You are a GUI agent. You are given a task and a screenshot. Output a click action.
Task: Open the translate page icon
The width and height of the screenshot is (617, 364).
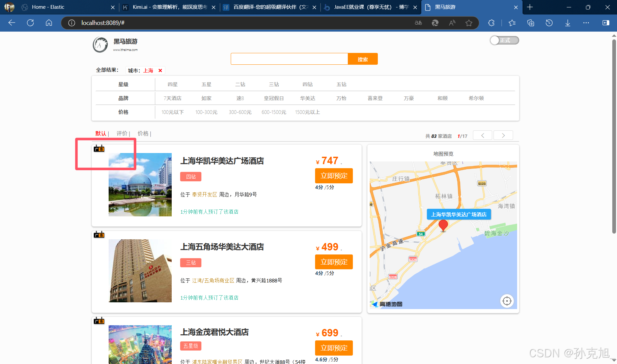tap(418, 23)
